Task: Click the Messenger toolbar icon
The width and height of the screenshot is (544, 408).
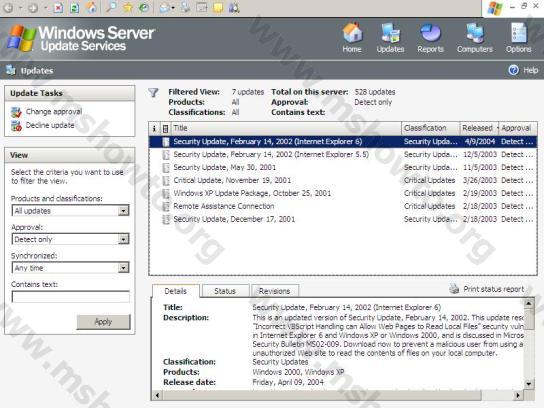Action: click(x=234, y=8)
